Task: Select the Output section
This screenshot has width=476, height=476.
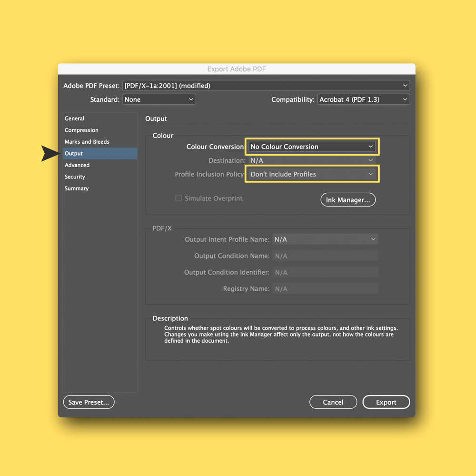Action: tap(100, 153)
